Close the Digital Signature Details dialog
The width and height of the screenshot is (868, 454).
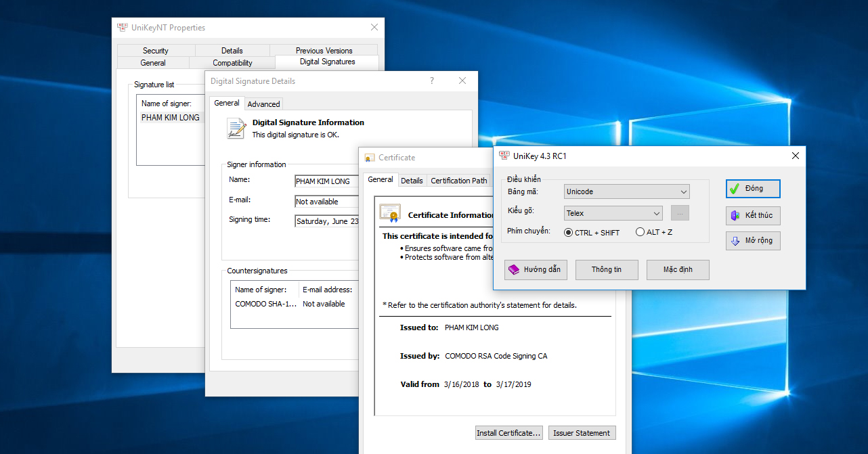pos(462,81)
